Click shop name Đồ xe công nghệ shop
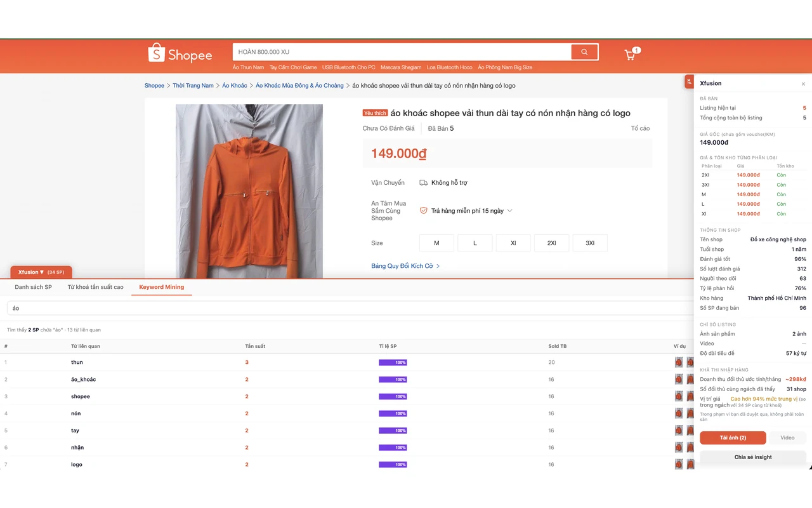Image resolution: width=812 pixels, height=508 pixels. point(778,240)
